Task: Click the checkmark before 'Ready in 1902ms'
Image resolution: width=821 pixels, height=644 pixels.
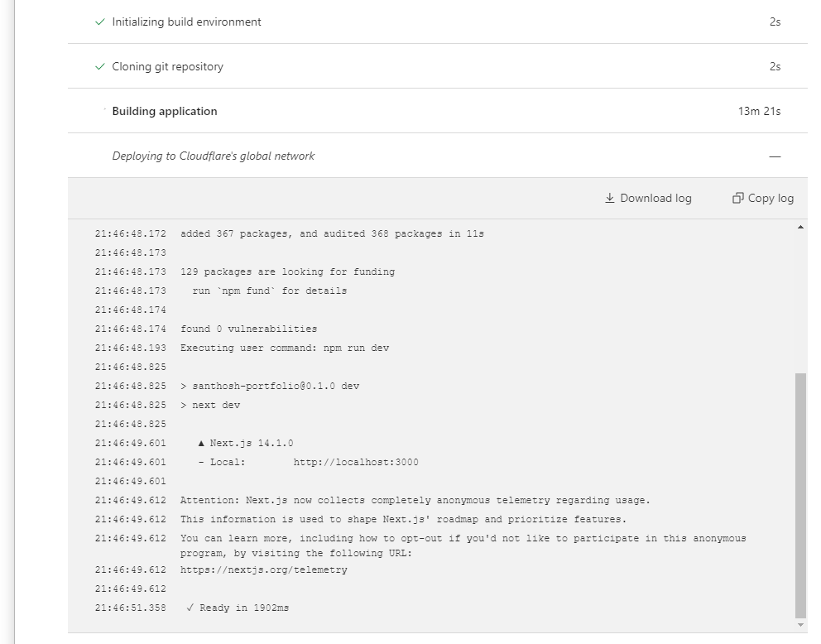Action: pos(190,608)
